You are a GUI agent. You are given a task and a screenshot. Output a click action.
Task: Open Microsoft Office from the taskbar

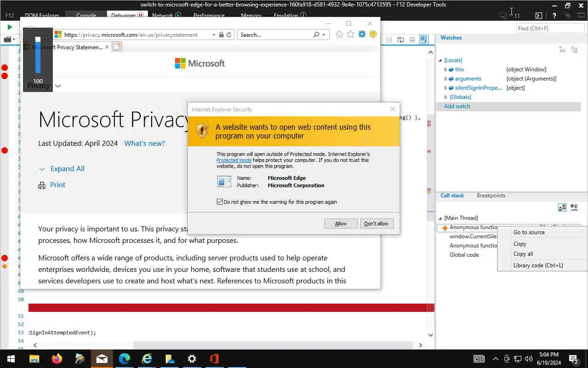pyautogui.click(x=214, y=359)
